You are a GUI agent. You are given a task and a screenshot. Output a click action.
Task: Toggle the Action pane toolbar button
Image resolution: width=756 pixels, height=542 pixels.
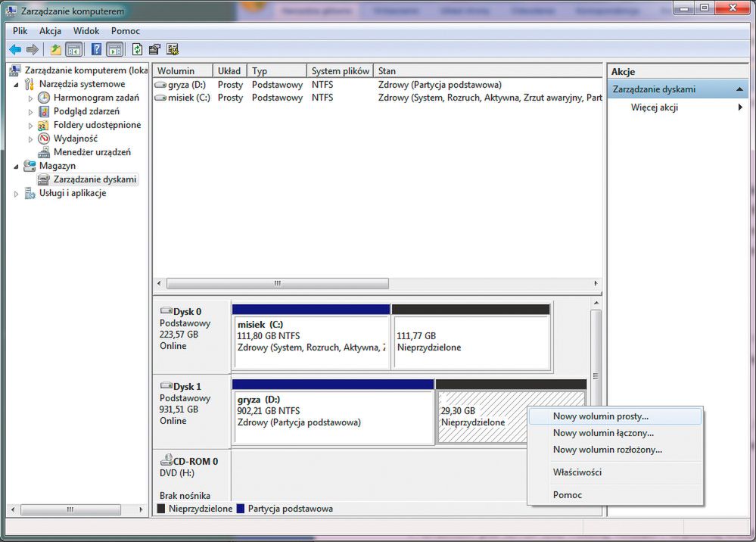click(115, 49)
